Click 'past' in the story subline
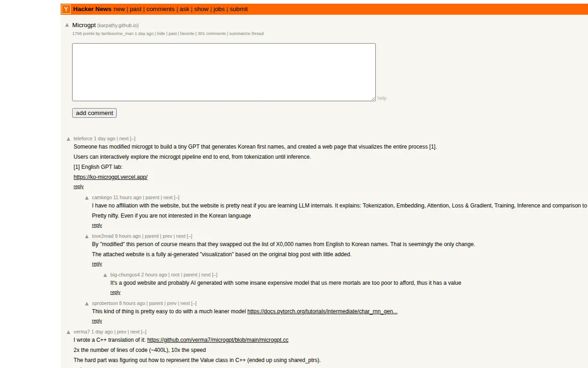This screenshot has height=368, width=588. click(173, 34)
